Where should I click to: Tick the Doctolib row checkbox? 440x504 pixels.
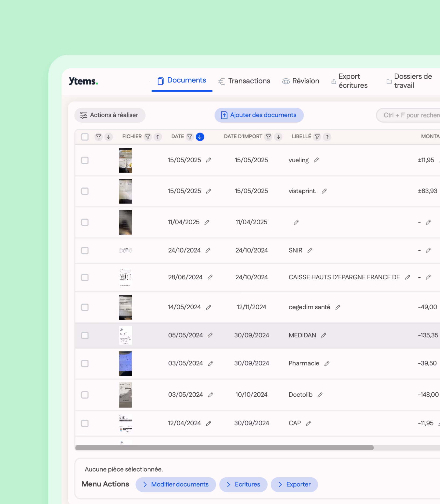(x=85, y=395)
